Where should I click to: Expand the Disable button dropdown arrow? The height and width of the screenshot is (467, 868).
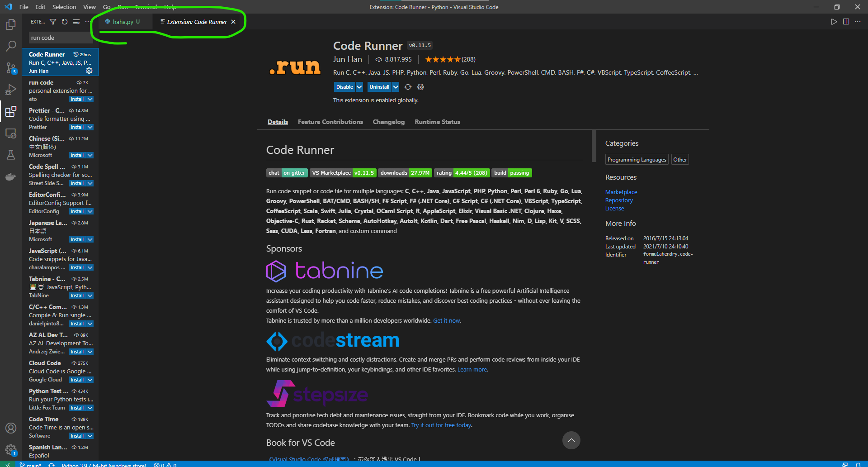pos(359,87)
